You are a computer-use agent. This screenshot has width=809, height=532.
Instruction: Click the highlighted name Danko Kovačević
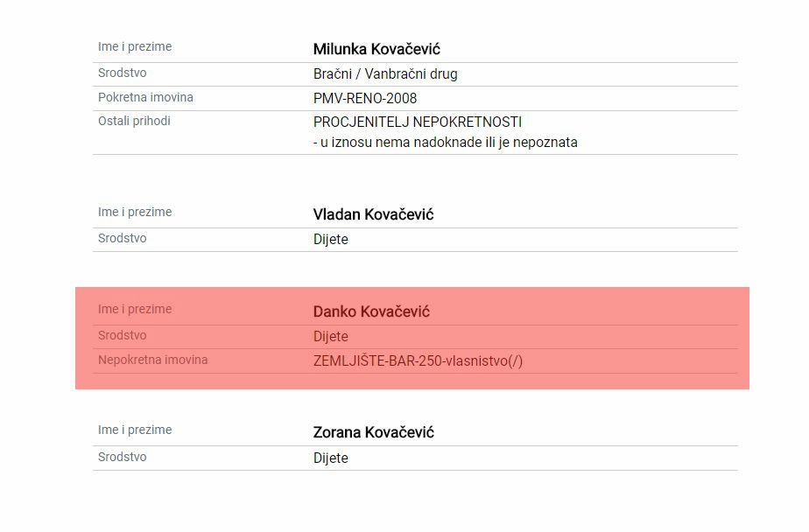tap(371, 312)
